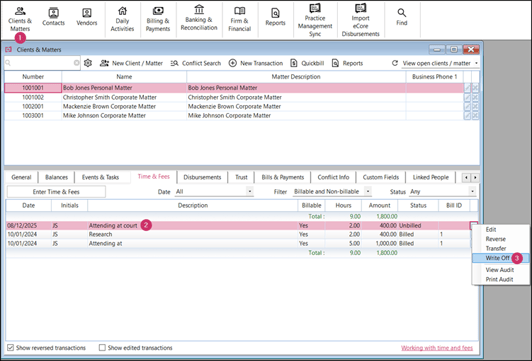Image resolution: width=532 pixels, height=361 pixels.
Task: Click Import eCore Disbursements icon
Action: (360, 8)
